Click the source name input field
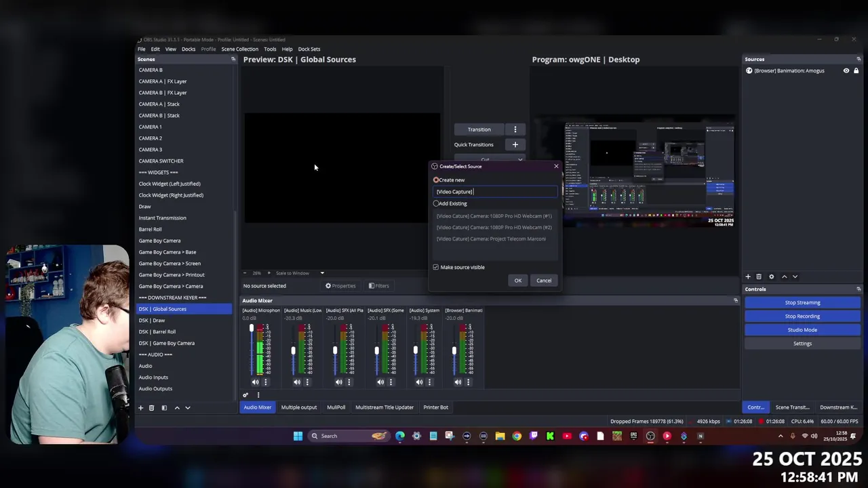The height and width of the screenshot is (488, 868). pyautogui.click(x=496, y=192)
